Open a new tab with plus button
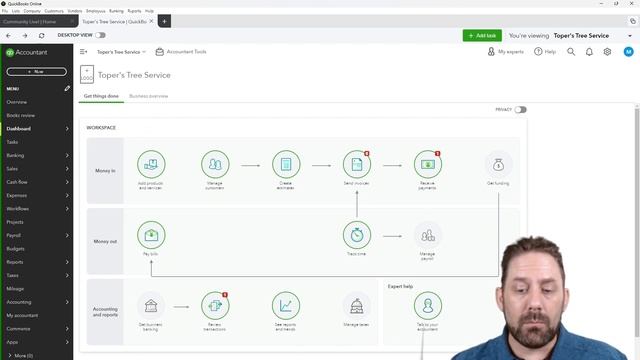 point(164,21)
